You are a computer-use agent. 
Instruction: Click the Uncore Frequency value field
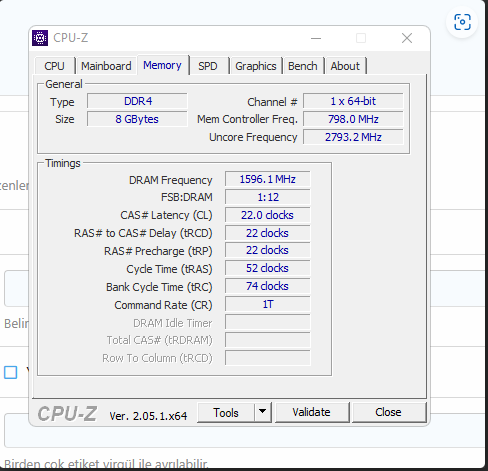(x=353, y=137)
